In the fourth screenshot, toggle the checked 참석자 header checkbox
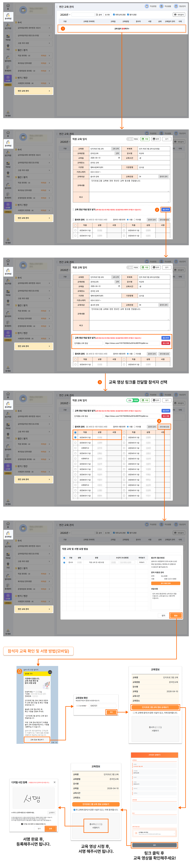 75,432
